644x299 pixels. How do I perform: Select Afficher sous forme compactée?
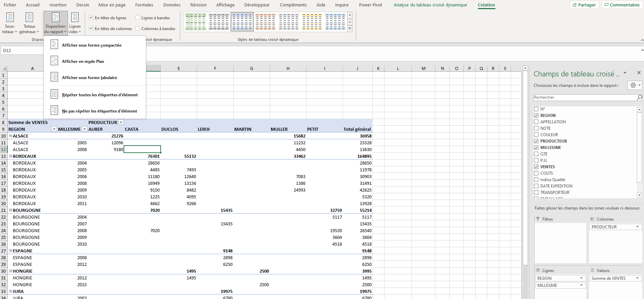91,45
